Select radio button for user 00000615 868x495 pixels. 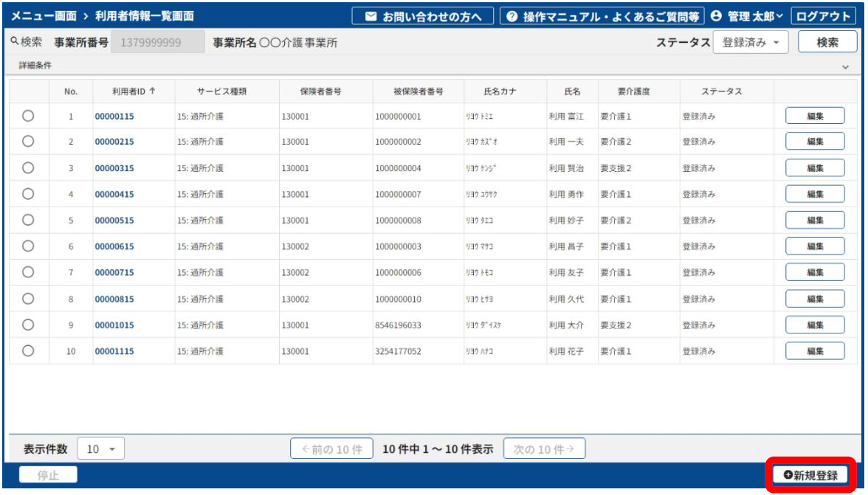[x=28, y=246]
